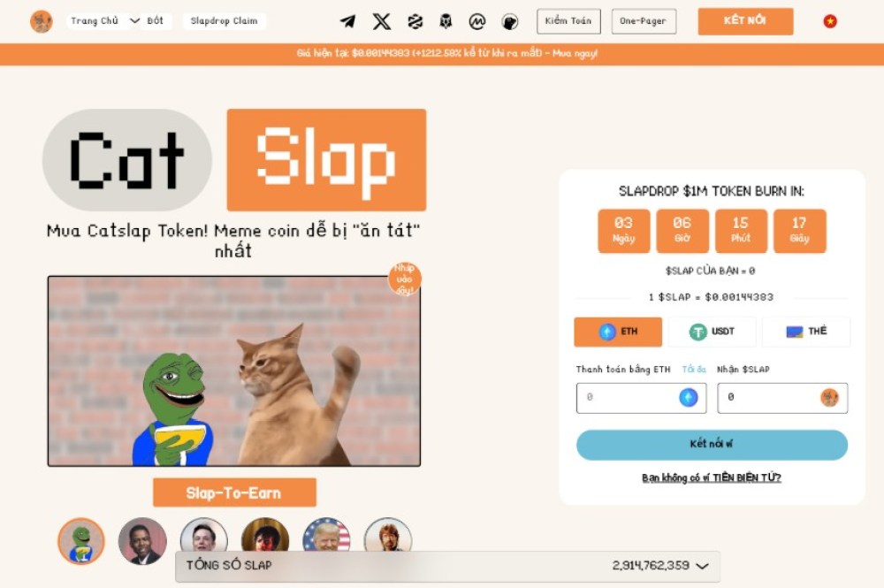884x588 pixels.
Task: Click the CoinMarketCap icon in header
Action: pos(477,21)
